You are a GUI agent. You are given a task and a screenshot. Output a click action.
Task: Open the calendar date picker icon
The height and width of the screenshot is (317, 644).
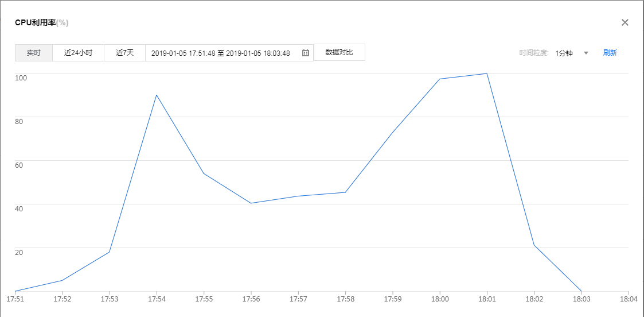click(x=306, y=53)
